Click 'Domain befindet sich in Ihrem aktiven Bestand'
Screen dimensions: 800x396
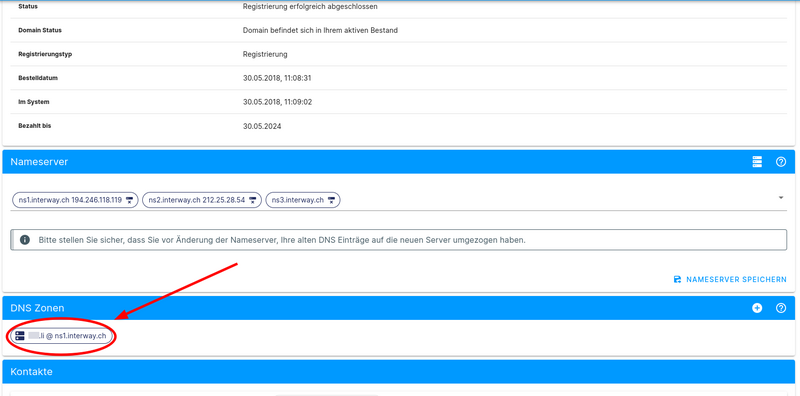[320, 31]
